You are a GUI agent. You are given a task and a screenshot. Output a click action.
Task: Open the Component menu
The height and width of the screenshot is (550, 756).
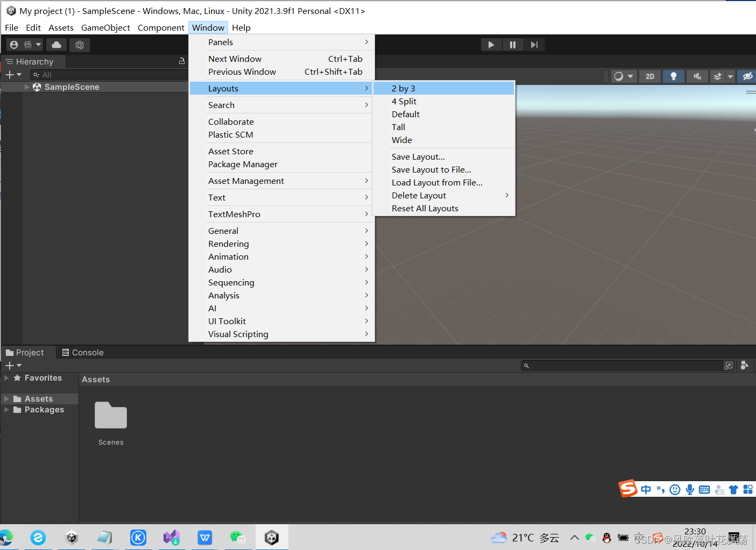tap(161, 27)
